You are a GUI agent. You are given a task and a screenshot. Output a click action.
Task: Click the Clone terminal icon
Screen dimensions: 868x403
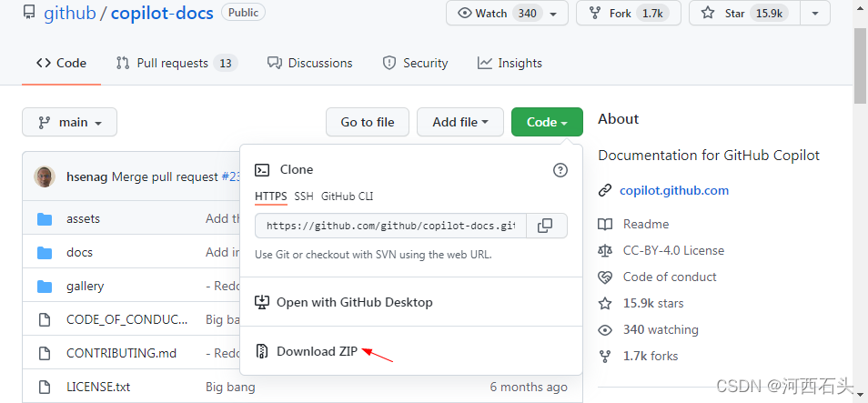(x=262, y=170)
